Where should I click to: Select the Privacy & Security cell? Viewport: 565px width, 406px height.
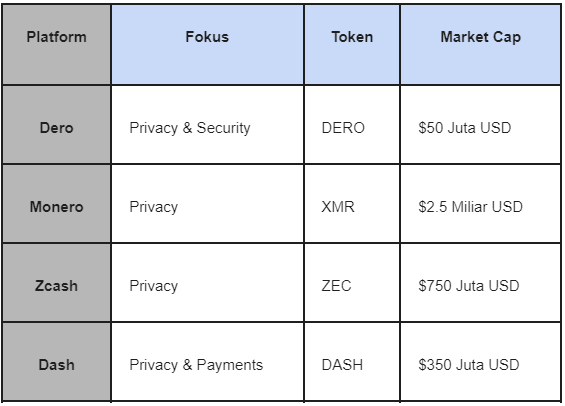pos(207,125)
